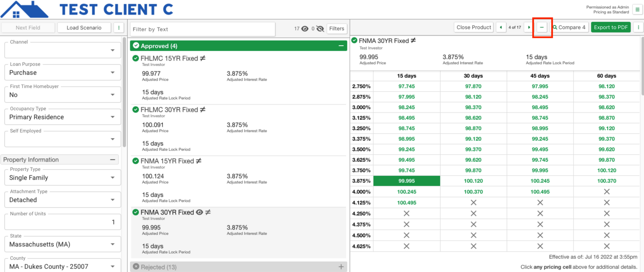Expand the Rejected (13) section

[x=341, y=267]
